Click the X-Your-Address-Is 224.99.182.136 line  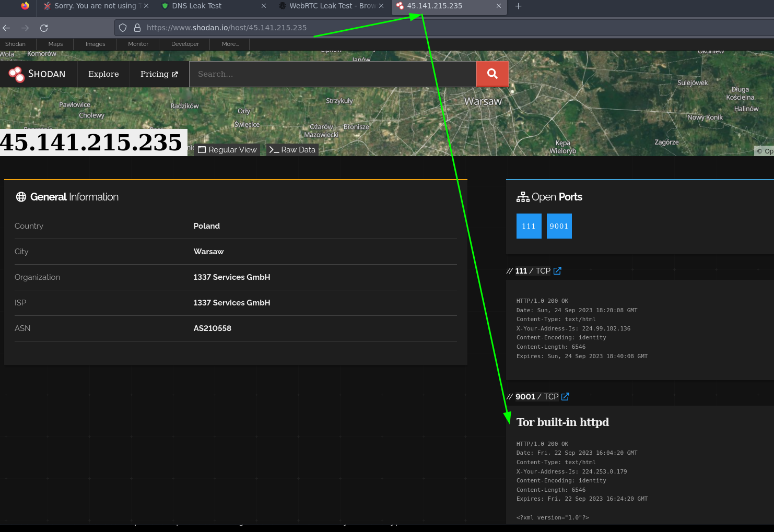573,329
